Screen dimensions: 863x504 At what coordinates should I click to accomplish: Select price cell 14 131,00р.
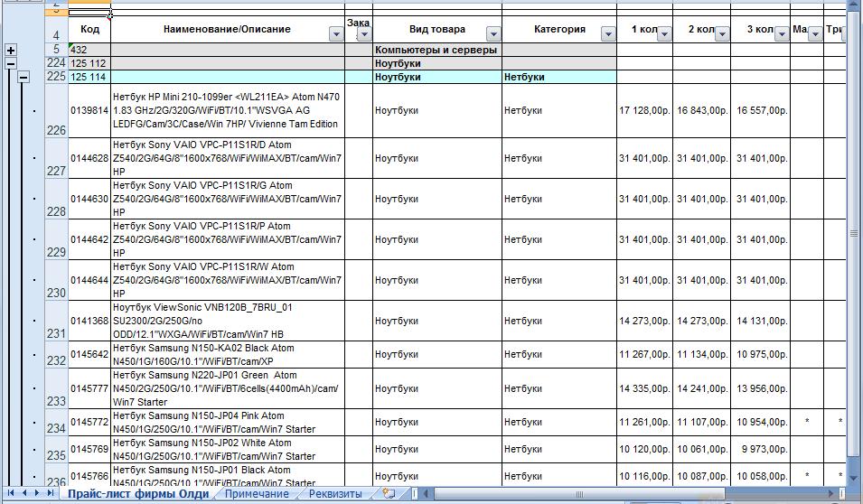pyautogui.click(x=761, y=321)
